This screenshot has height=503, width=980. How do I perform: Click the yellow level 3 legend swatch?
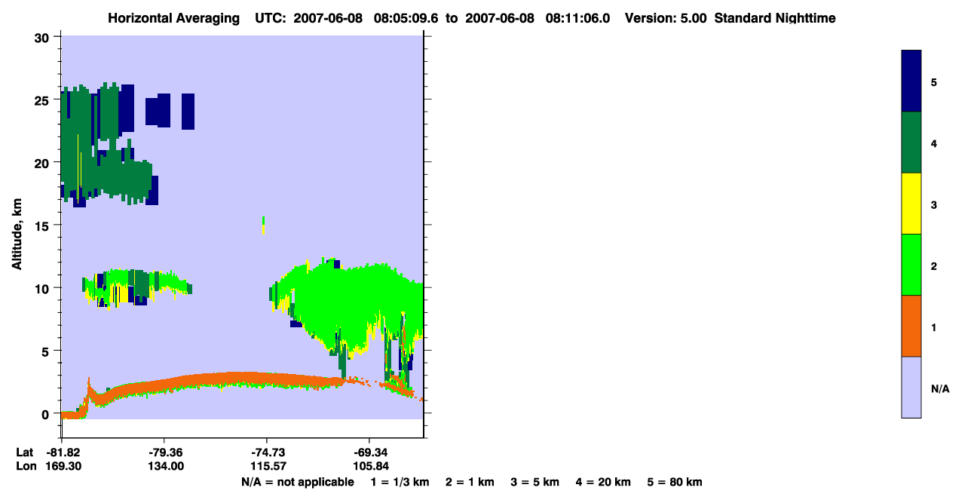pos(911,204)
